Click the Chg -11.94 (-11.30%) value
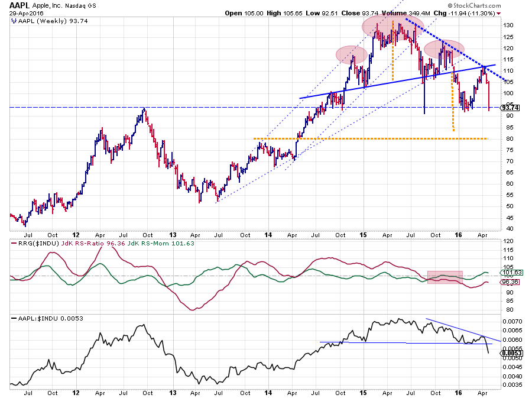 tap(464, 13)
